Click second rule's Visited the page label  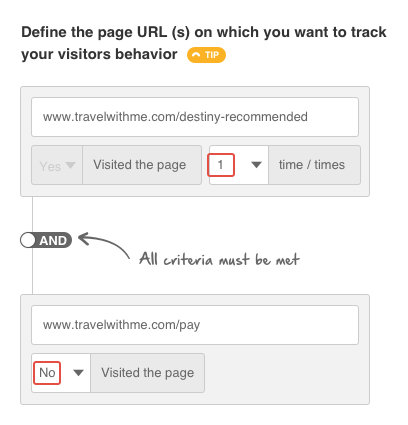(x=148, y=373)
